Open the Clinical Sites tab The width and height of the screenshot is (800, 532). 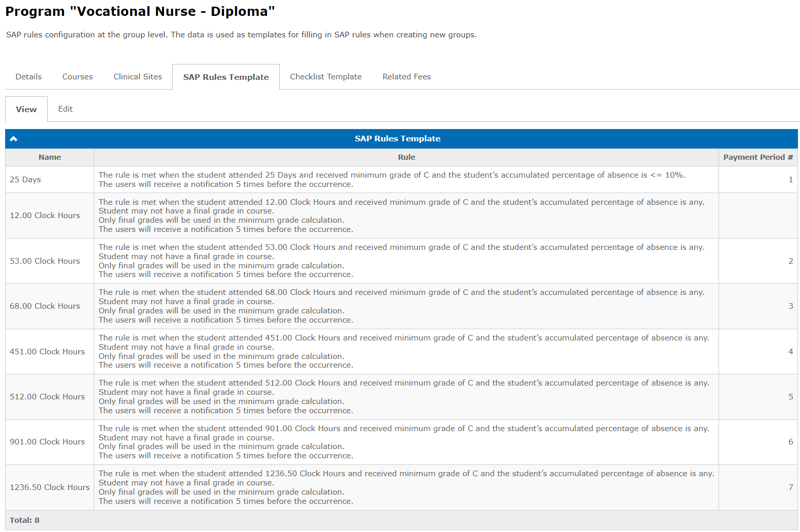137,77
